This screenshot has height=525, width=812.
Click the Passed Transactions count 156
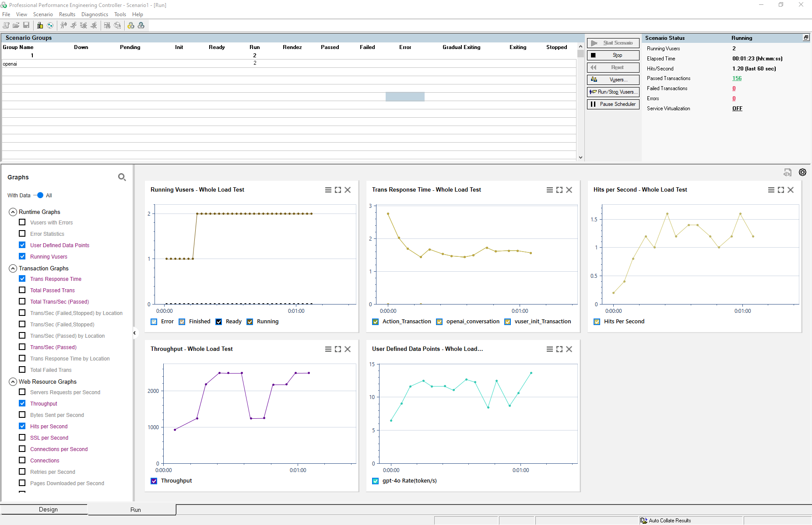(737, 78)
